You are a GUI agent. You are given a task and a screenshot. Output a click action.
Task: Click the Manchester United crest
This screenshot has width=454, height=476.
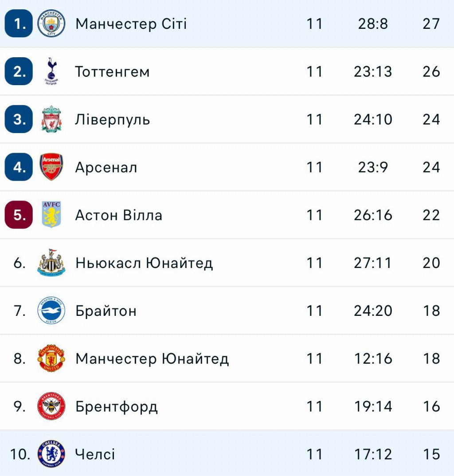point(51,358)
